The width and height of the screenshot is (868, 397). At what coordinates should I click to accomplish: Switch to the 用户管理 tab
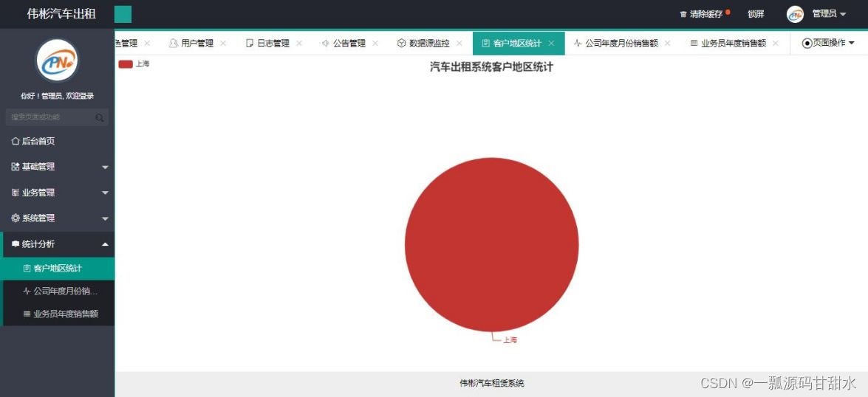click(197, 43)
